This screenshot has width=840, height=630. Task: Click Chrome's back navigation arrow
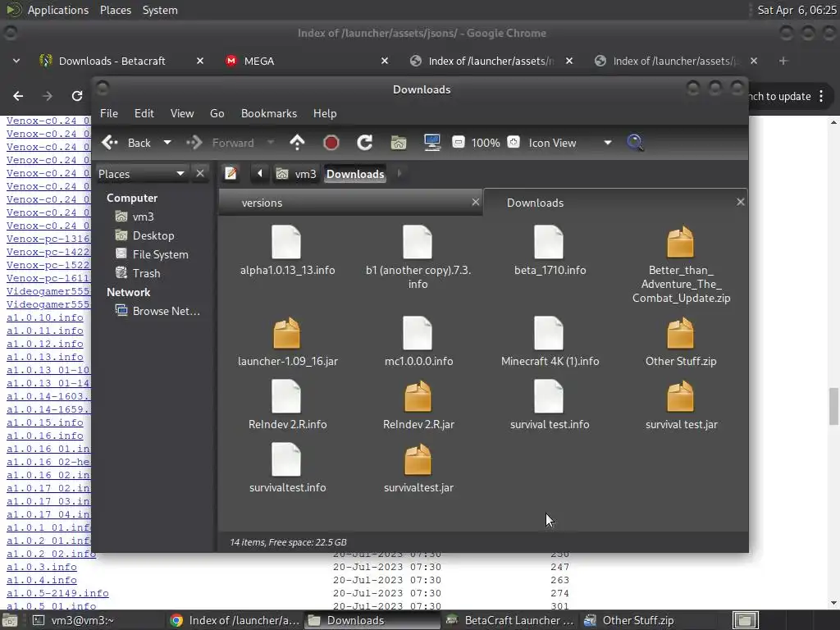[18, 96]
